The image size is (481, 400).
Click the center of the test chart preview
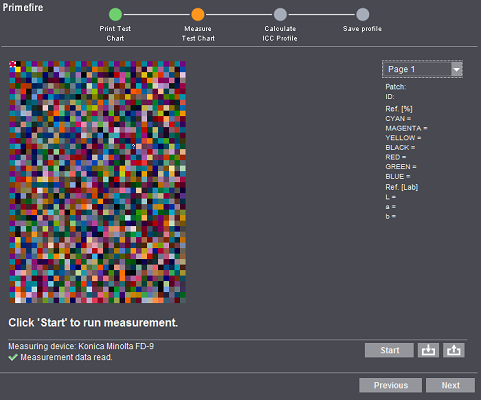tap(98, 182)
